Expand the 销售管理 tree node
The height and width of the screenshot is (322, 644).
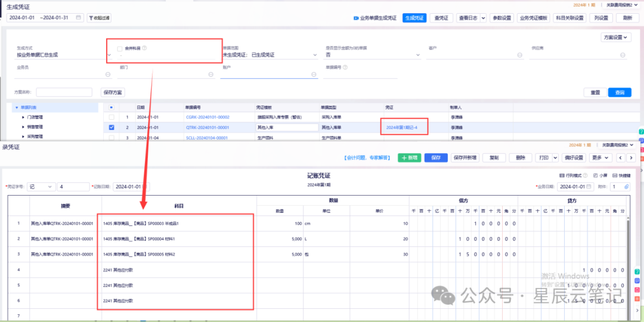click(23, 127)
